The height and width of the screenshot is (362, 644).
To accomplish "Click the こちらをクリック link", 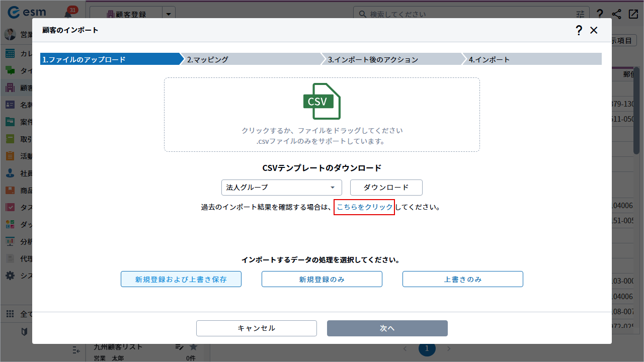I will point(364,207).
